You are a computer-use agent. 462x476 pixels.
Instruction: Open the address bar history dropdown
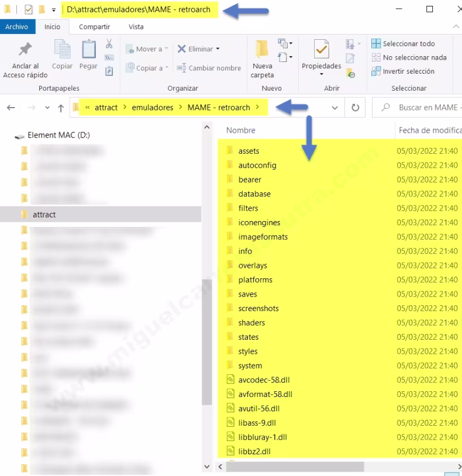tap(335, 108)
